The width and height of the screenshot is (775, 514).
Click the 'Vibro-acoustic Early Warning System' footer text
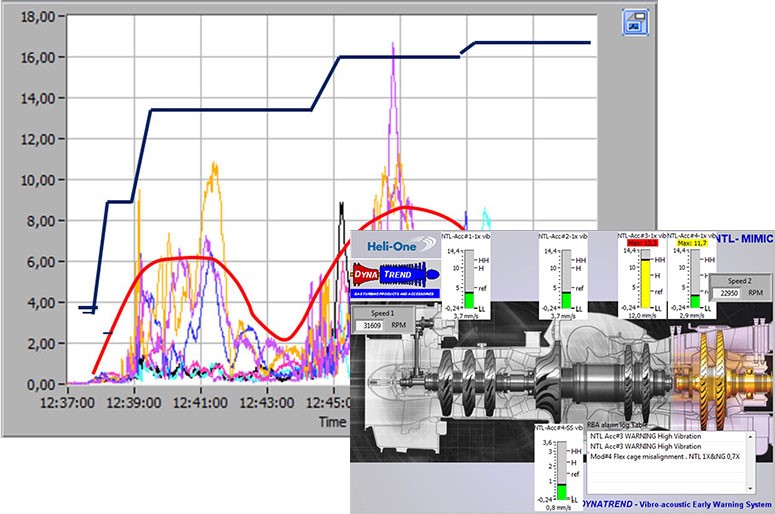[x=705, y=504]
